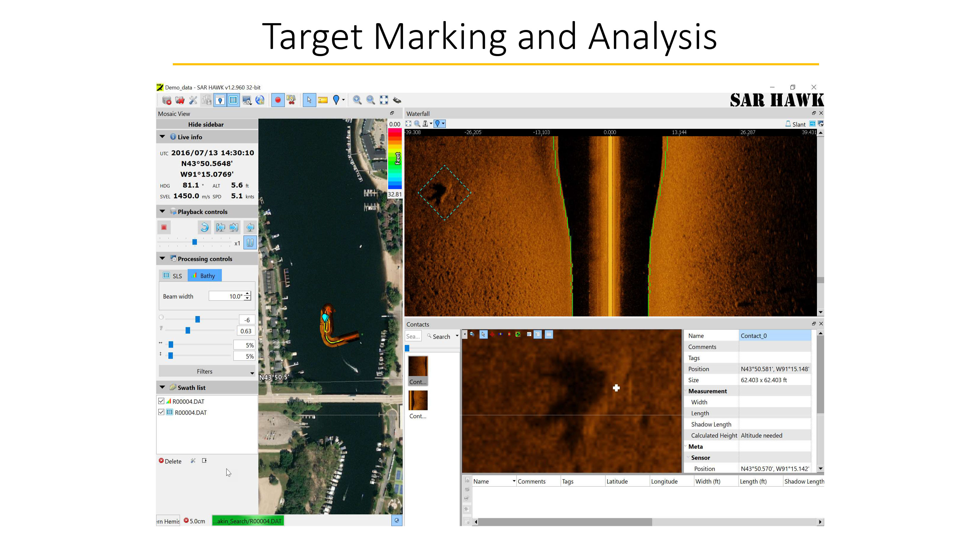Toggle the pause button in Playback controls
Viewport: 980px width, 550px height.
[x=250, y=243]
